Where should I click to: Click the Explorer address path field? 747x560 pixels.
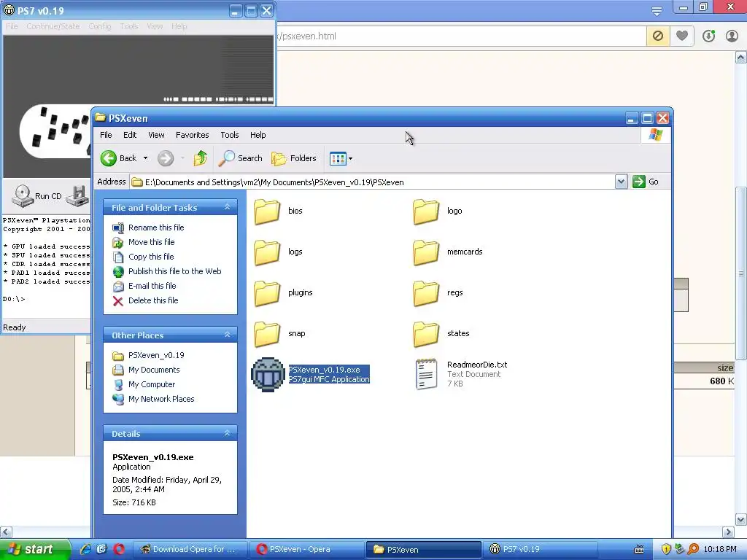point(373,182)
